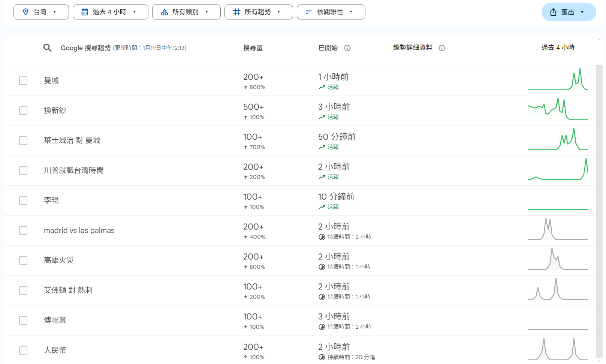The height and width of the screenshot is (364, 606).
Task: Click the calendar icon for 過去 4 小時
Action: [x=85, y=12]
